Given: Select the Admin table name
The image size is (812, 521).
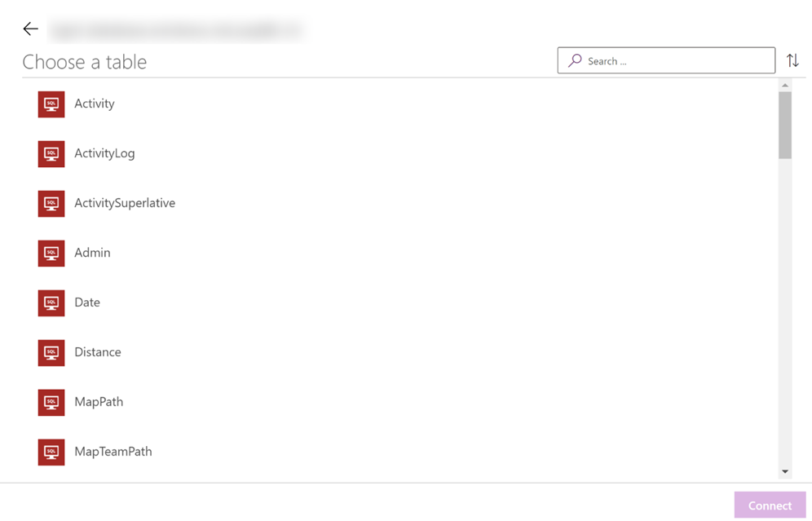Looking at the screenshot, I should [x=92, y=253].
